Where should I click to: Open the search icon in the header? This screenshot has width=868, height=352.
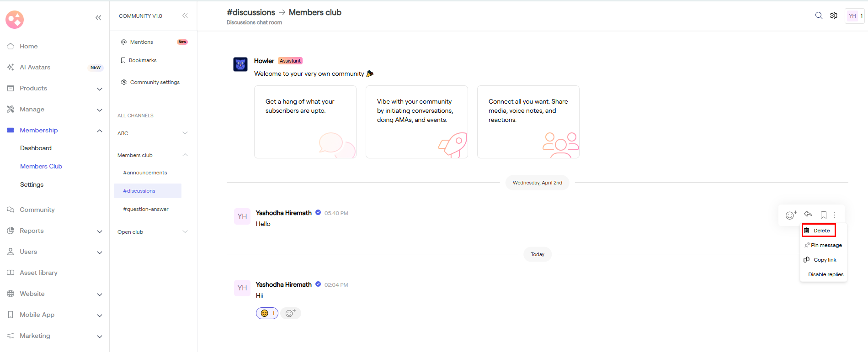[x=819, y=16]
